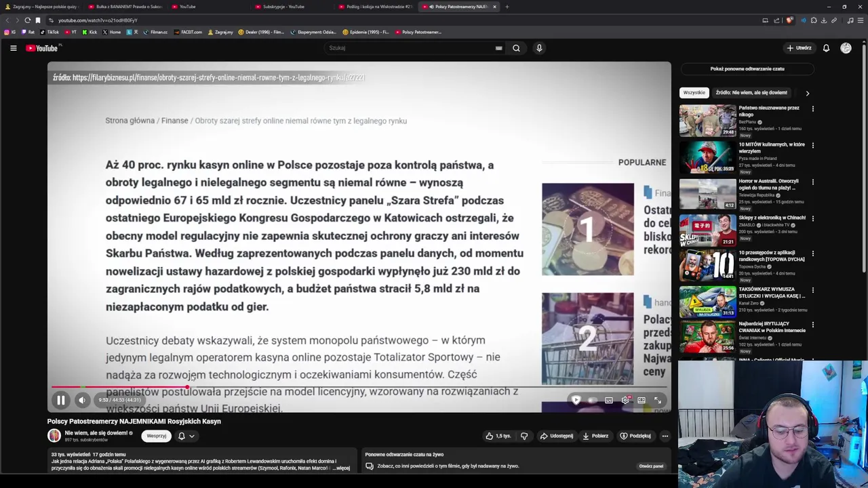The image size is (868, 488).
Task: Open the Dealer (1996) bookmark
Action: pos(261,32)
